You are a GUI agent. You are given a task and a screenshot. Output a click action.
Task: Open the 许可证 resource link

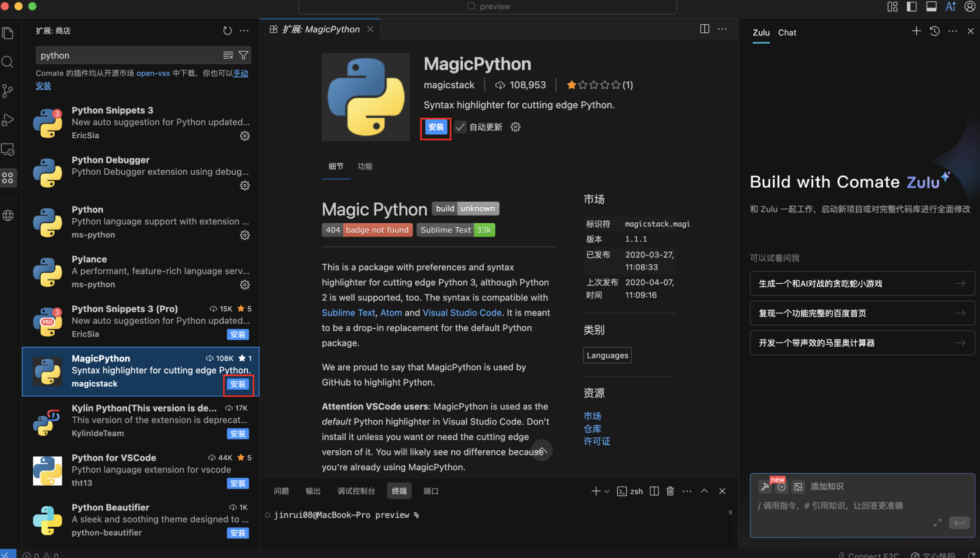pyautogui.click(x=597, y=441)
